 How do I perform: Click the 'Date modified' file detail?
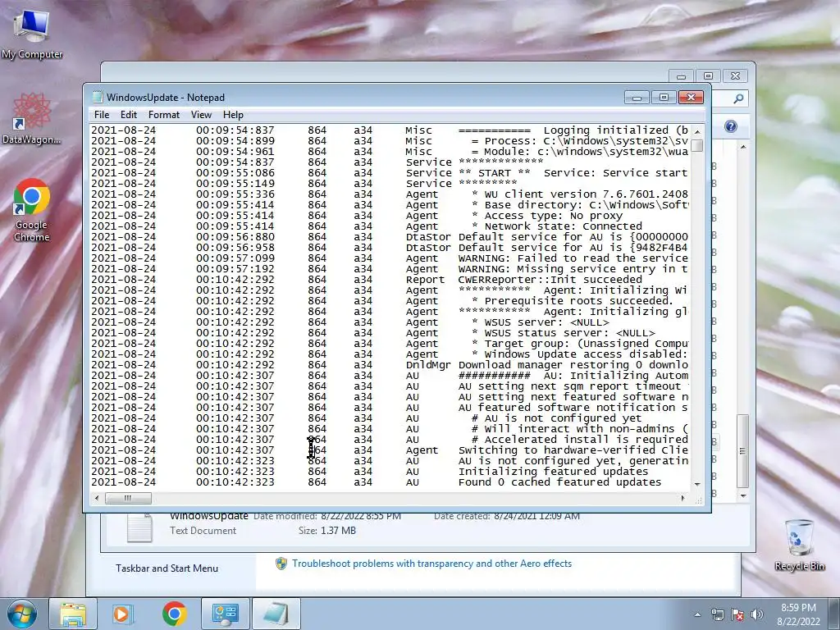coord(326,517)
